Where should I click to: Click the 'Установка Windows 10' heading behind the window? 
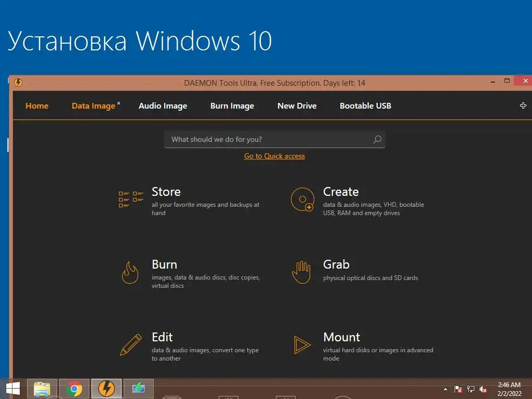[x=139, y=42]
